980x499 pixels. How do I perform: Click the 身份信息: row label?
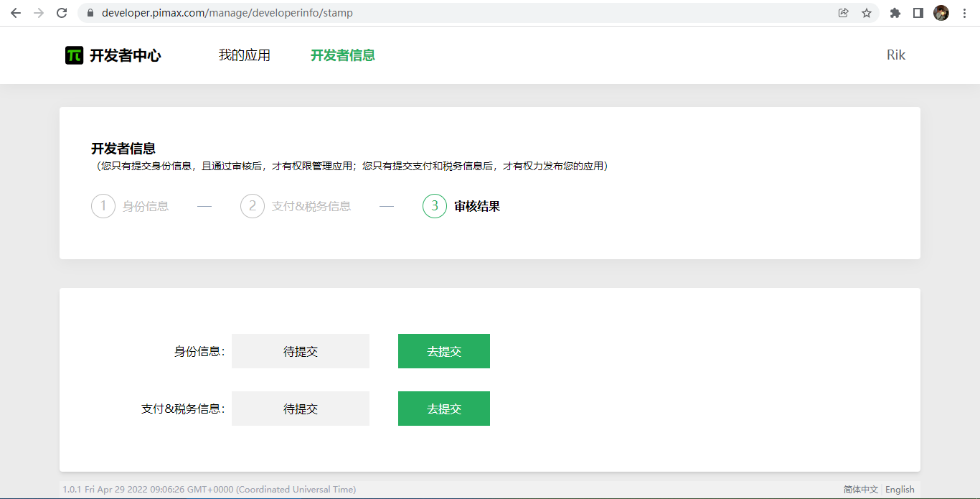pyautogui.click(x=199, y=352)
